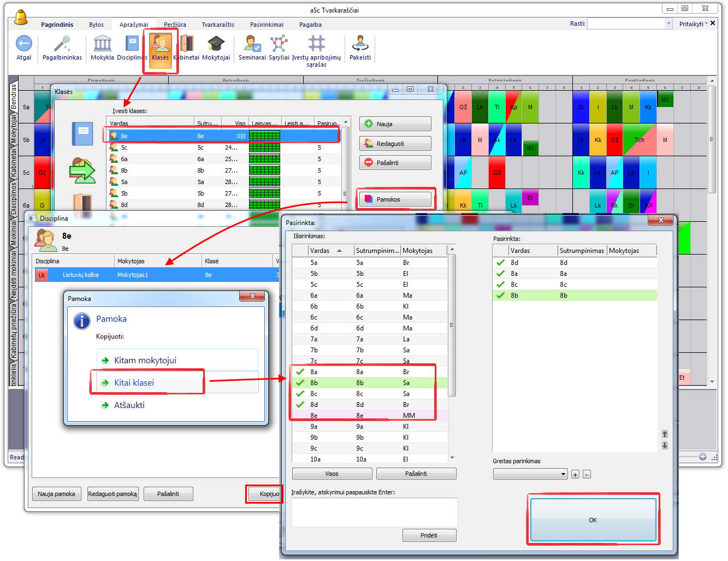Switch to the Peržiūra tab

point(175,25)
